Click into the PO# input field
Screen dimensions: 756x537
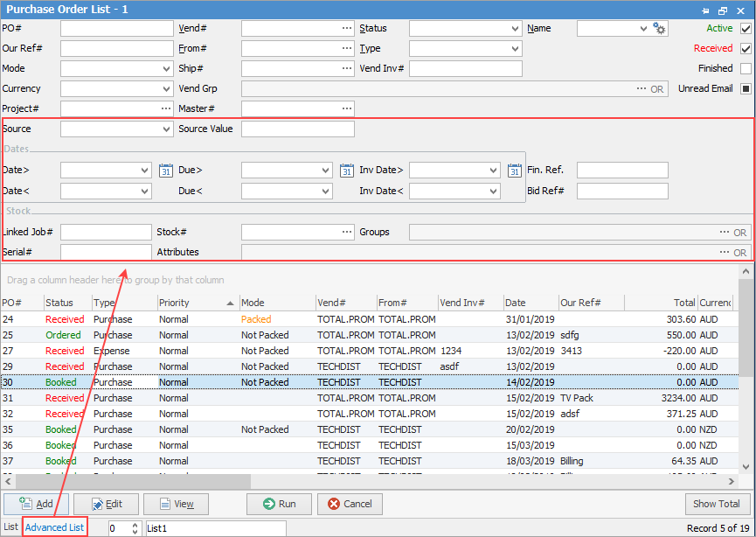[116, 29]
